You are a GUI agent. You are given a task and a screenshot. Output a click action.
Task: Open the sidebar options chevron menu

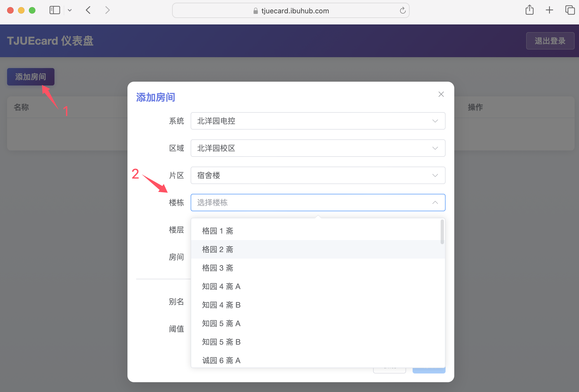click(x=70, y=10)
